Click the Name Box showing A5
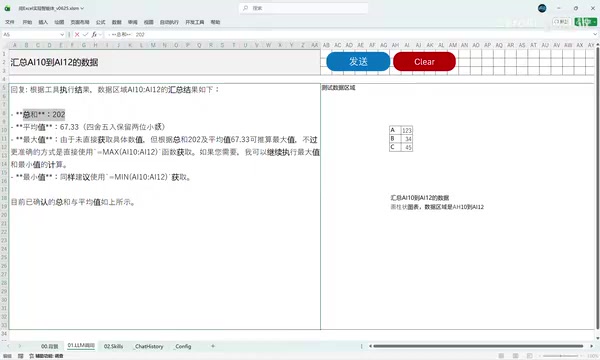600x360 pixels. pos(31,34)
